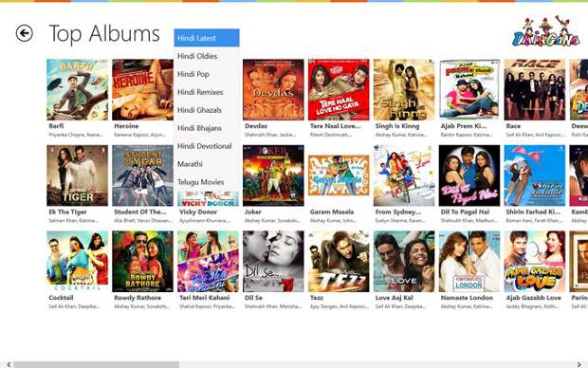The image size is (588, 368).
Task: Choose Marathi from the list
Action: [207, 164]
